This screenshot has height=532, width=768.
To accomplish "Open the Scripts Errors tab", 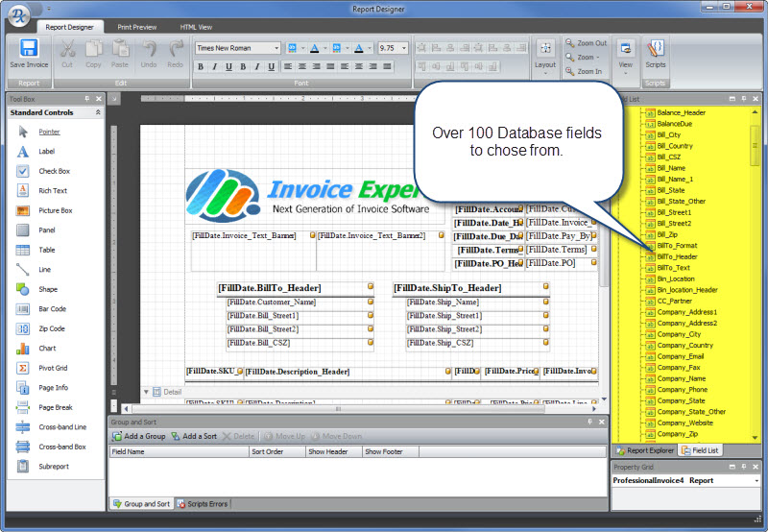I will point(203,503).
